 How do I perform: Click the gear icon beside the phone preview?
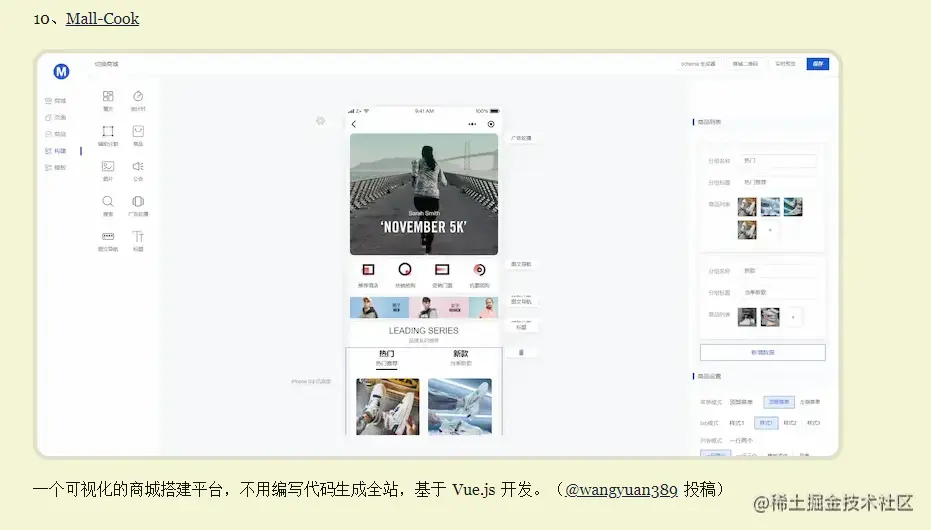tap(321, 121)
